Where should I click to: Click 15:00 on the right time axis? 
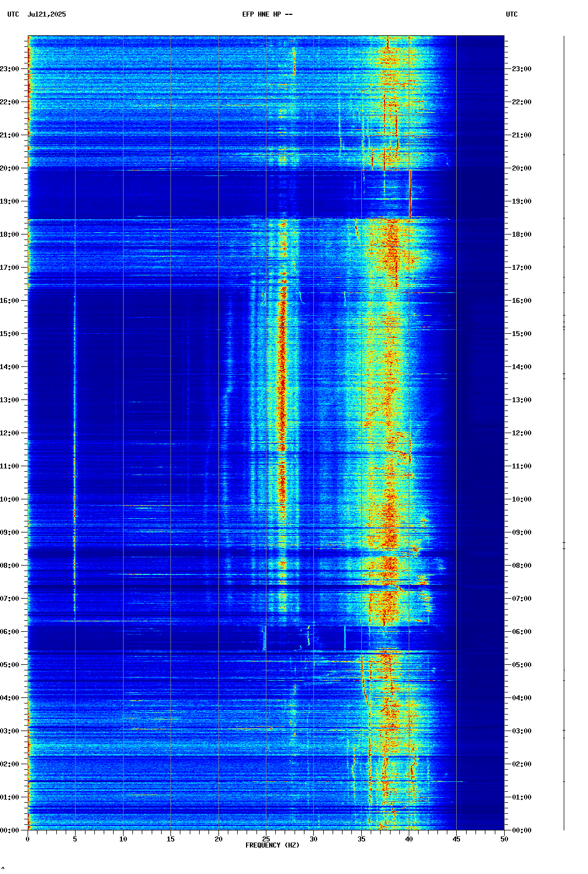coord(522,334)
